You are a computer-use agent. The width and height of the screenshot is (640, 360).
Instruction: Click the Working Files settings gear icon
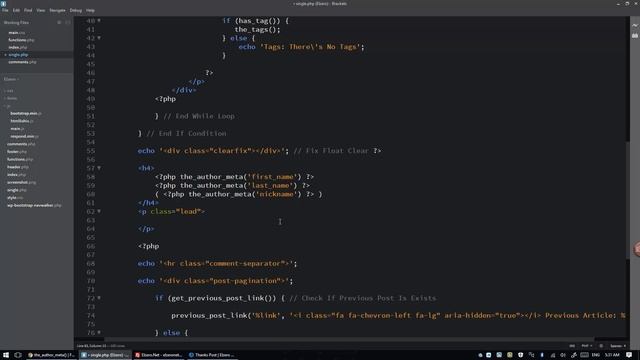59,22
